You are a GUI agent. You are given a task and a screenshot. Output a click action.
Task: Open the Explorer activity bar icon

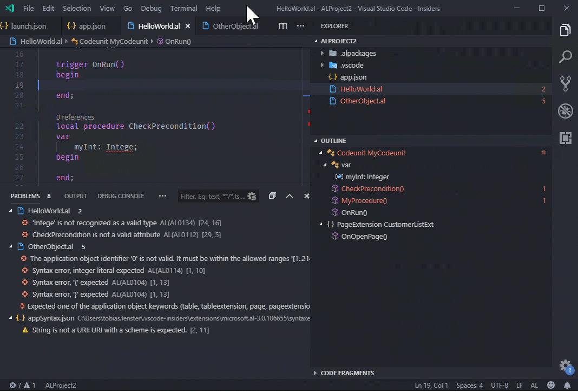[x=565, y=30]
